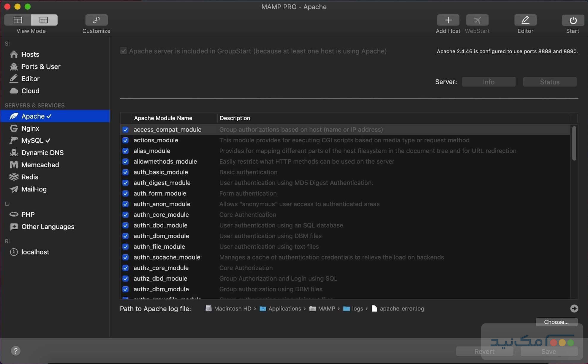This screenshot has width=588, height=364.
Task: Open the Customize wrench tool
Action: coord(96,20)
